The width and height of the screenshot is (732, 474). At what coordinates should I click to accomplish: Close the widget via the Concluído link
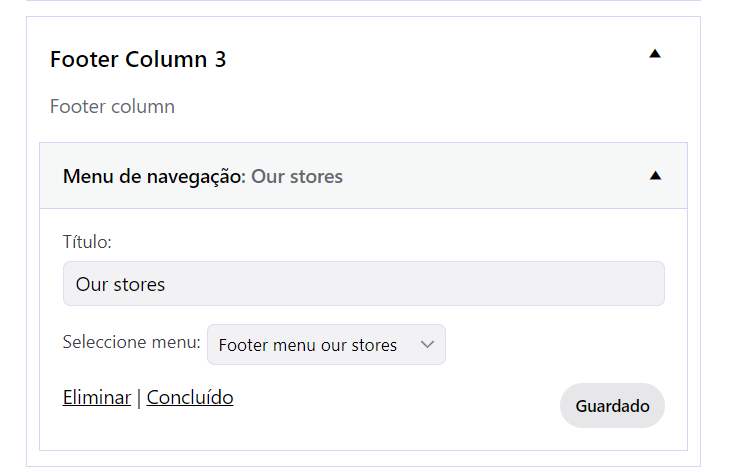[x=190, y=397]
